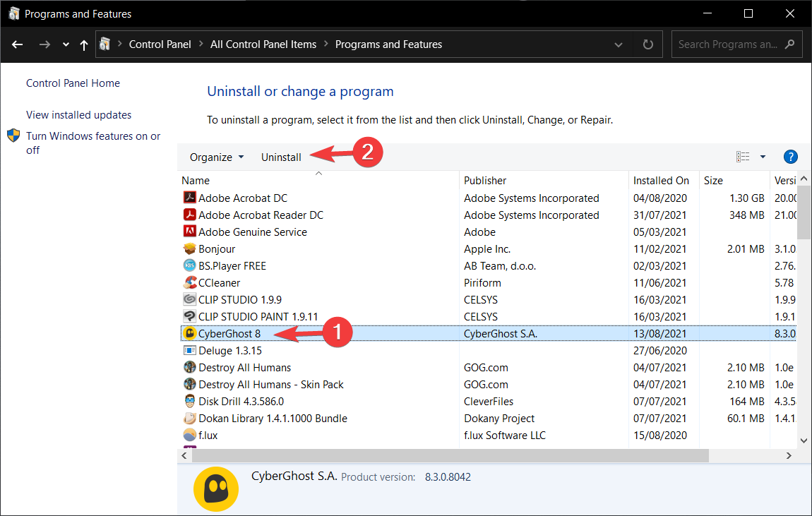Select the CCleaner program name
This screenshot has width=812, height=516.
click(x=219, y=283)
